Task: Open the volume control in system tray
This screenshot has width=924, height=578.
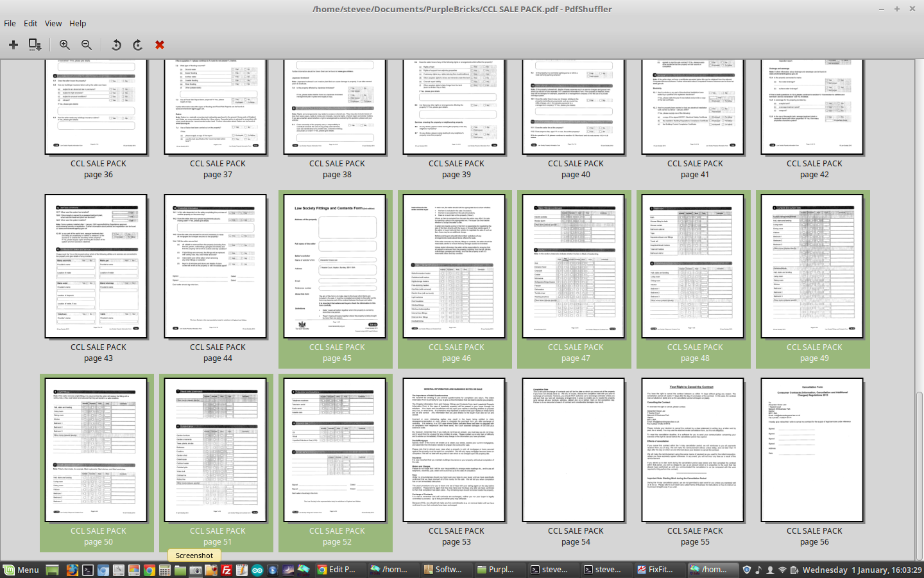Action: click(758, 570)
